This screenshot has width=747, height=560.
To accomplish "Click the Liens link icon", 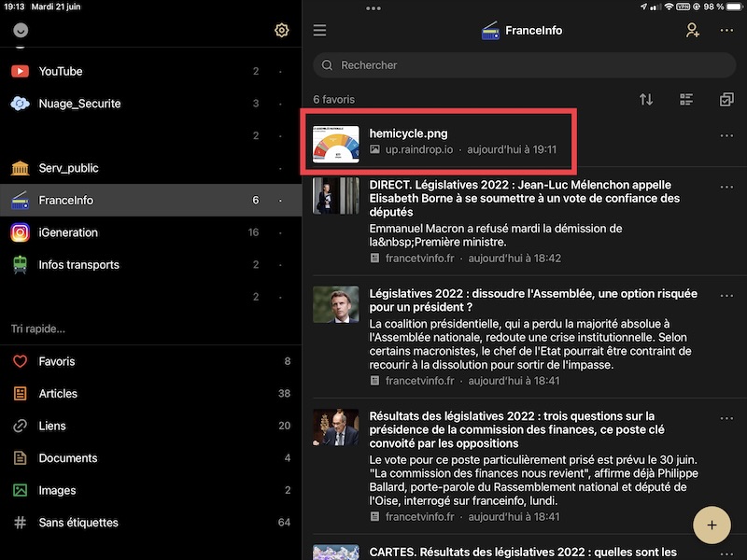I will point(20,426).
